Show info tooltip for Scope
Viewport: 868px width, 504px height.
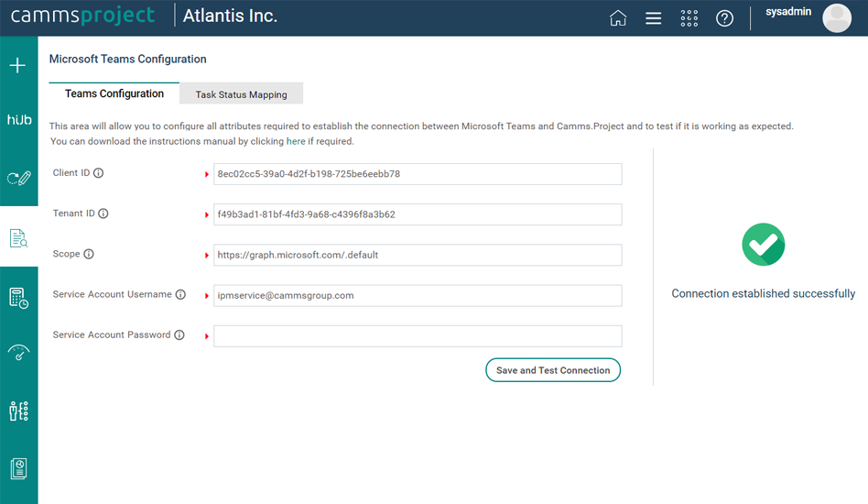click(x=89, y=254)
